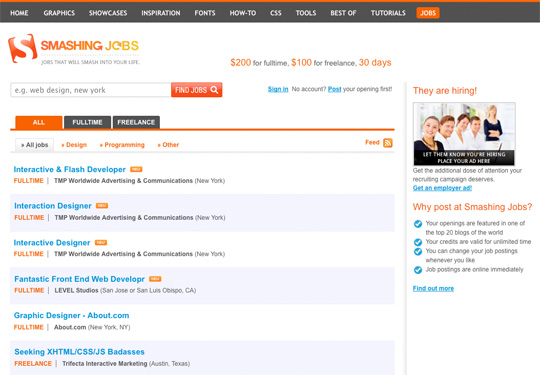This screenshot has width=540, height=375.
Task: Click Get an employer ad link
Action: (442, 188)
